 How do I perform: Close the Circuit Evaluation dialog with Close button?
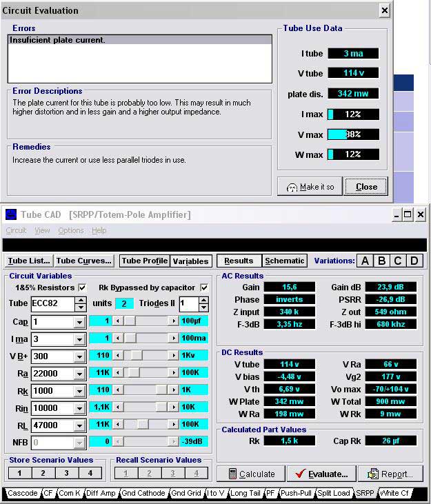366,187
